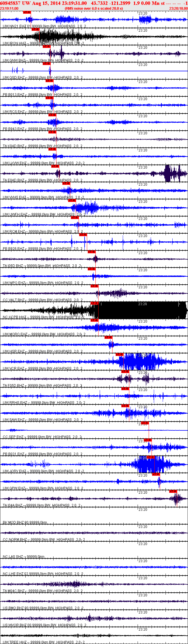Click the red pick flag on PB.B926 trace
This screenshot has width=188, height=644.
tap(83, 235)
